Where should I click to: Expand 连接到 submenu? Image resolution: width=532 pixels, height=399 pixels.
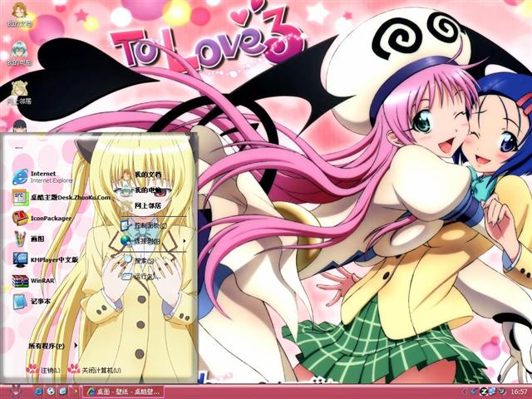tap(153, 241)
